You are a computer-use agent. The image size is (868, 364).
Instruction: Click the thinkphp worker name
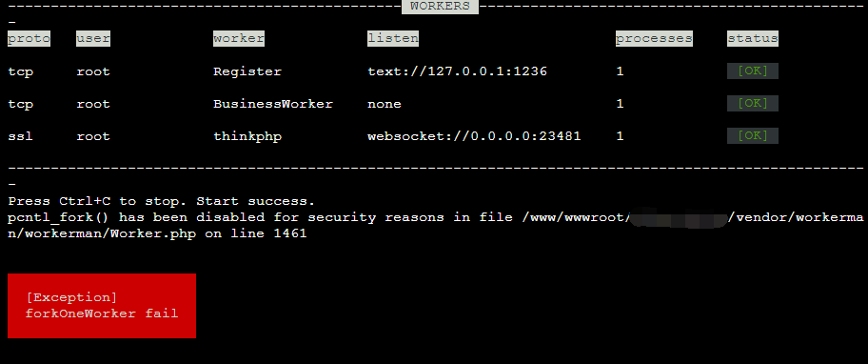[x=247, y=136]
